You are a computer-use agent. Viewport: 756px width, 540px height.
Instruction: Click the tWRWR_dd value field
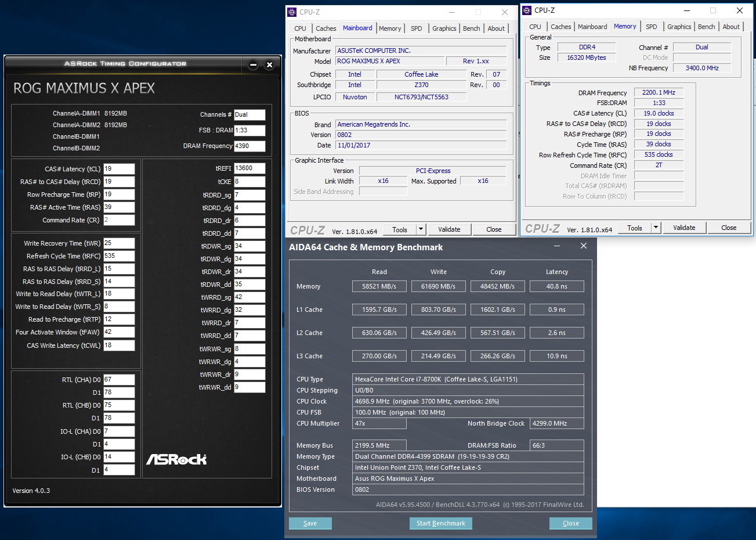pos(249,387)
